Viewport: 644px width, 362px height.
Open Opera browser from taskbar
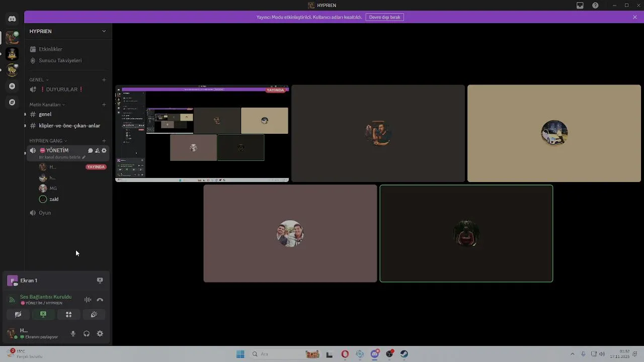point(345,354)
